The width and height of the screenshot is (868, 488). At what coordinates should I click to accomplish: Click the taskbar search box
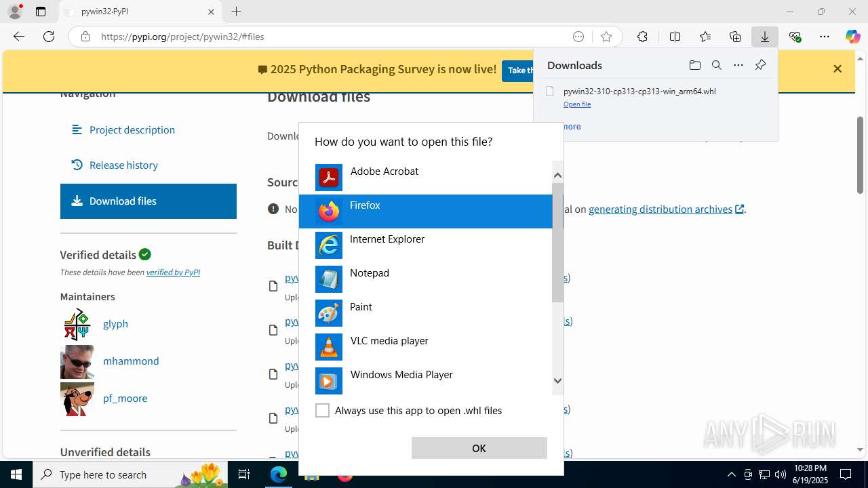pyautogui.click(x=131, y=474)
